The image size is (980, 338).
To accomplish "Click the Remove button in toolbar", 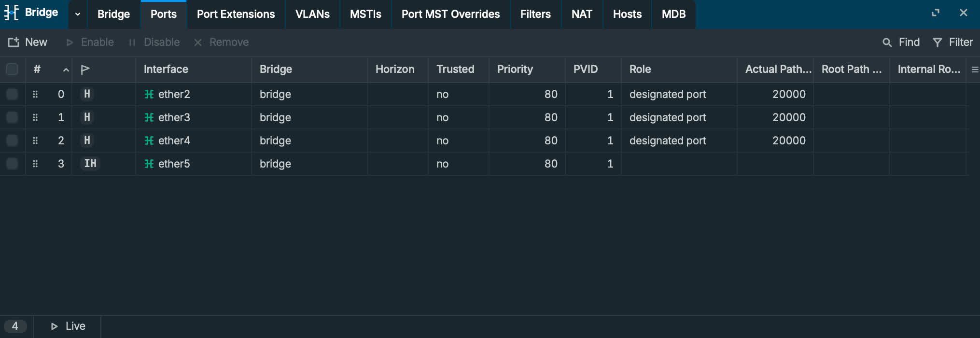I will [221, 42].
